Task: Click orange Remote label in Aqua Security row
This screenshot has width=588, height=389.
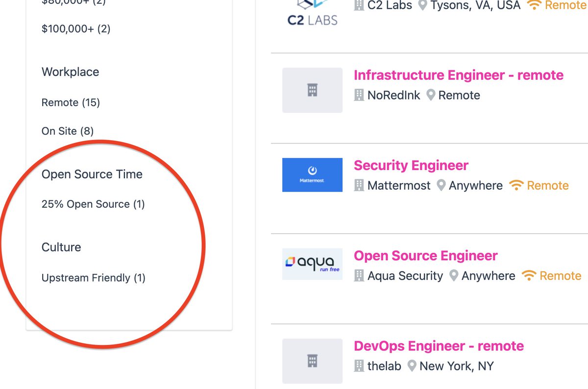Action: [561, 276]
